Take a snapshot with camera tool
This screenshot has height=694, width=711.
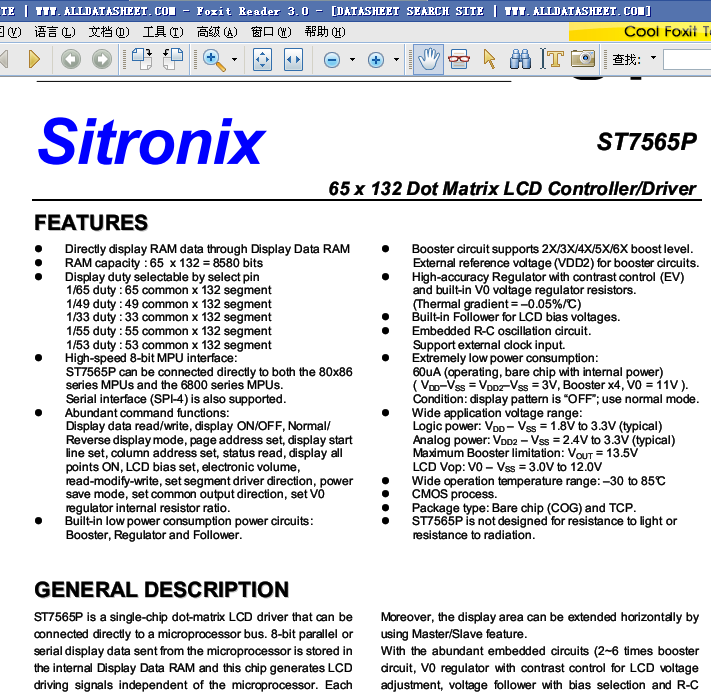point(583,58)
